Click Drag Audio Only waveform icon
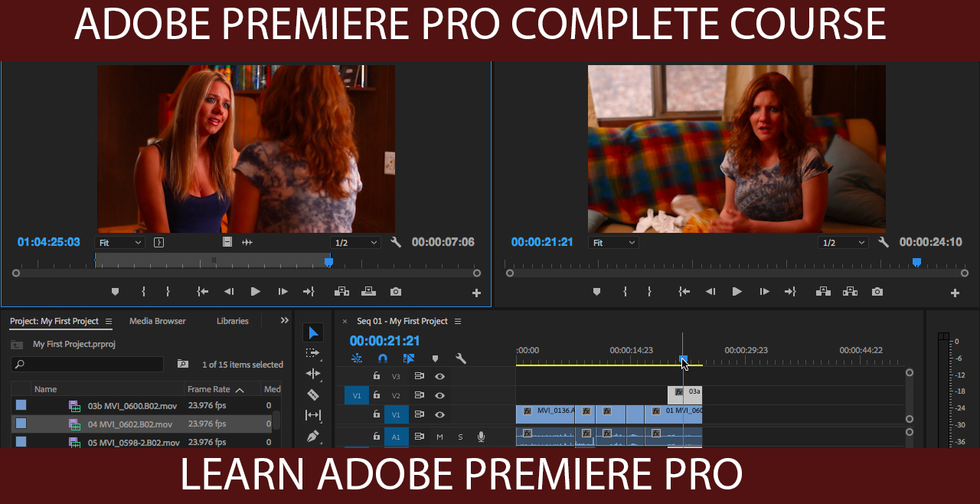 tap(247, 242)
